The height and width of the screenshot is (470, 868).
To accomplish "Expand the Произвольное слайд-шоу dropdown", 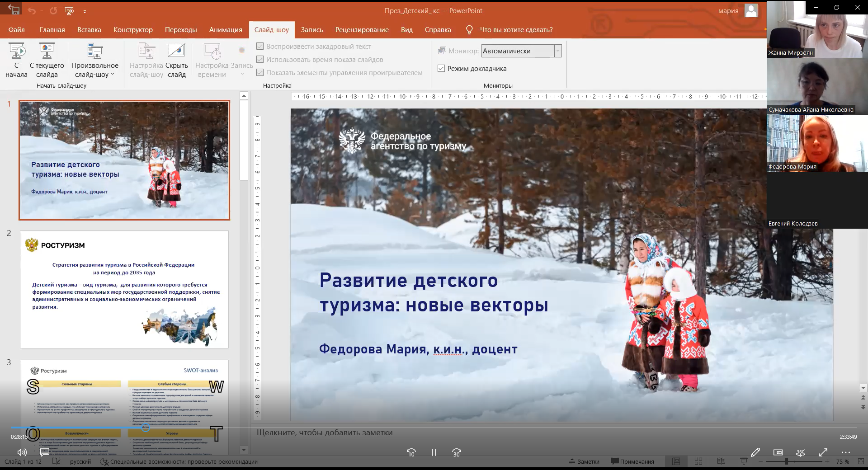I will 113,75.
